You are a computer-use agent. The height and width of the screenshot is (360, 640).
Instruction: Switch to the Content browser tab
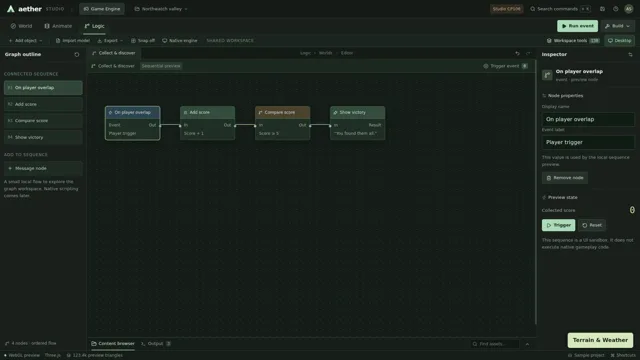113,344
